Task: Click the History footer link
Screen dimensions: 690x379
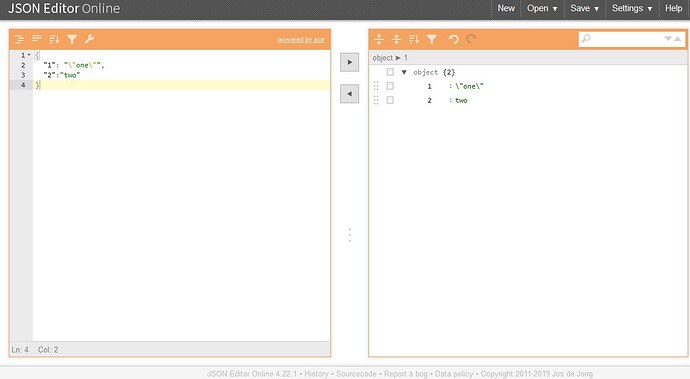Action: tap(316, 374)
